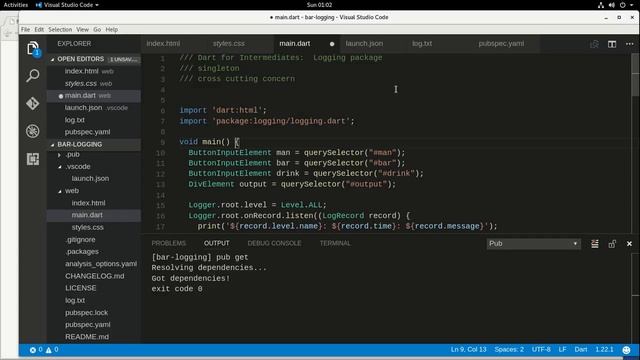The width and height of the screenshot is (640, 360).
Task: Open changes icon in editor toolbar
Action: [x=594, y=44]
